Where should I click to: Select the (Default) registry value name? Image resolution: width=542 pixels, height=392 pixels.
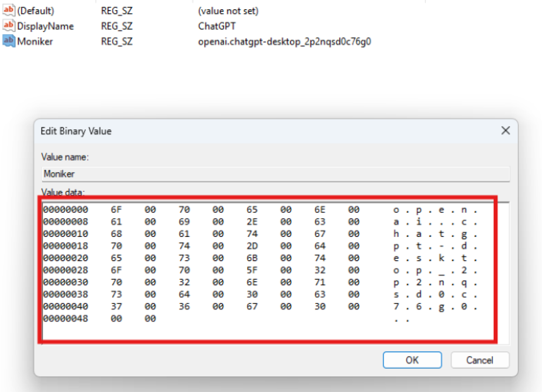pos(36,11)
